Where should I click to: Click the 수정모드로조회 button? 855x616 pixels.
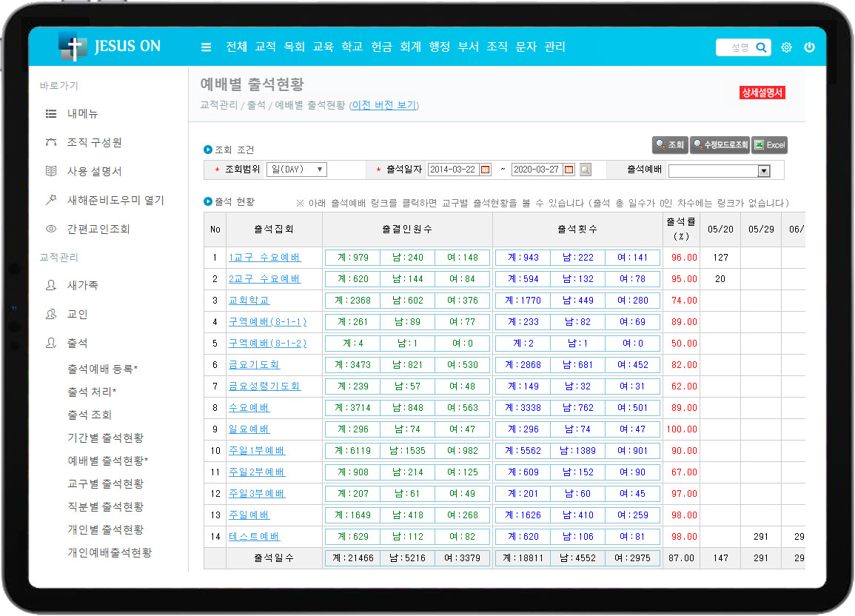point(720,145)
